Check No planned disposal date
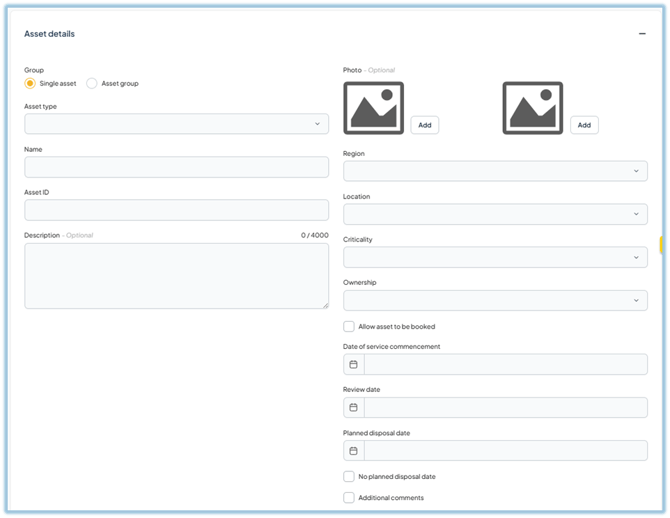The width and height of the screenshot is (670, 518). click(x=349, y=477)
